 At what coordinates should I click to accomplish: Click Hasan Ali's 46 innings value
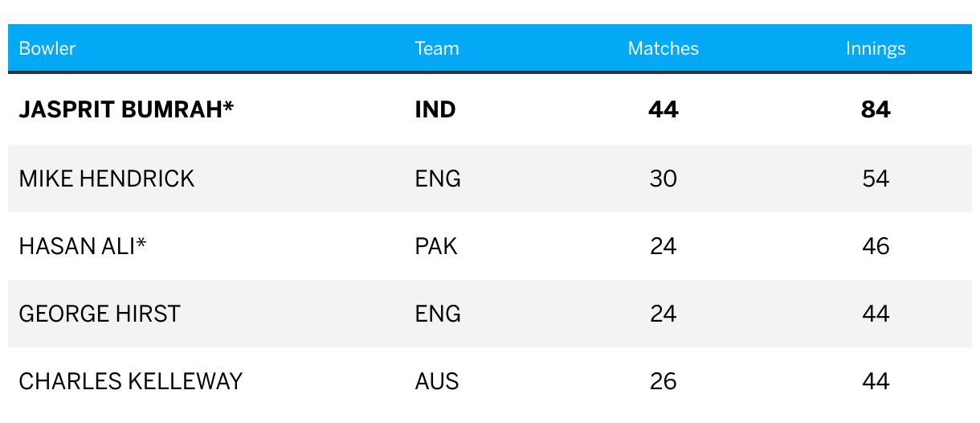tap(876, 246)
